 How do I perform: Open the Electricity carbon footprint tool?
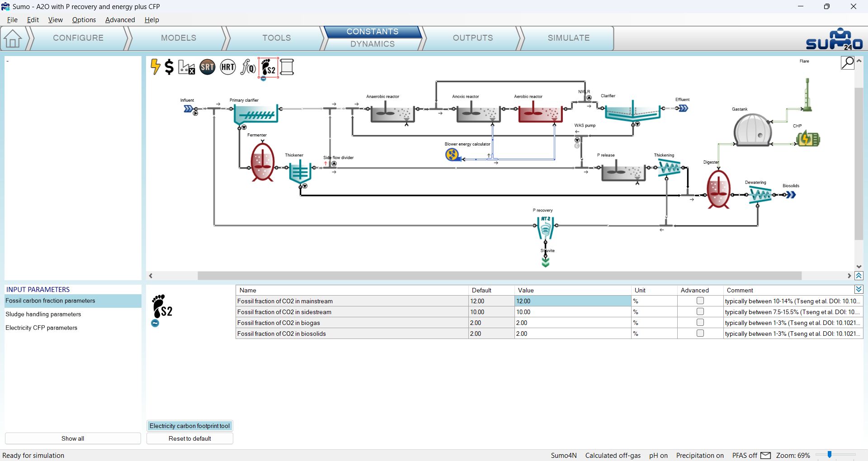(x=190, y=426)
